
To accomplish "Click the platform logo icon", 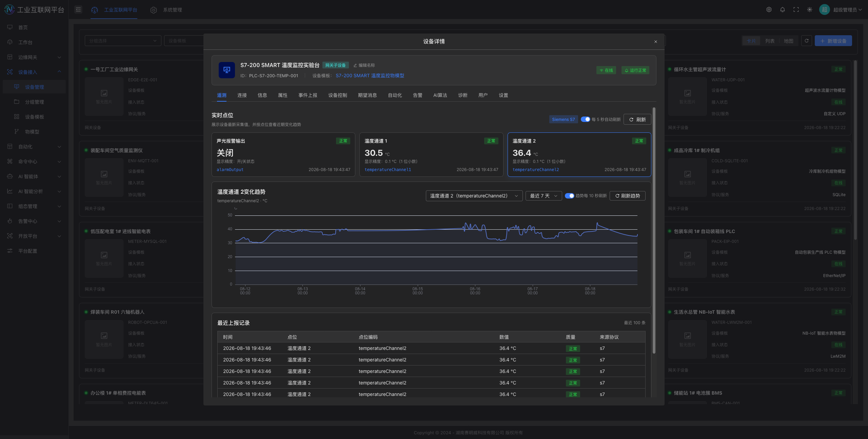I will click(x=9, y=9).
